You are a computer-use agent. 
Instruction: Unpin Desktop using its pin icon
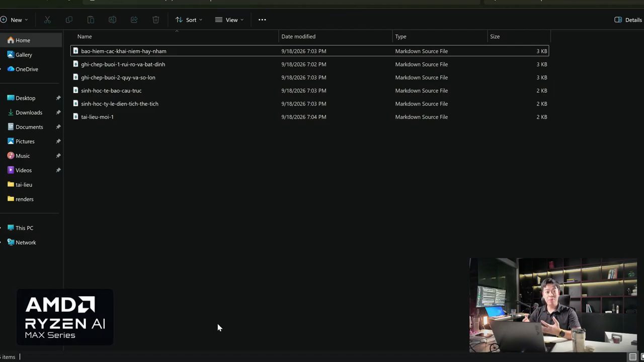(x=58, y=98)
